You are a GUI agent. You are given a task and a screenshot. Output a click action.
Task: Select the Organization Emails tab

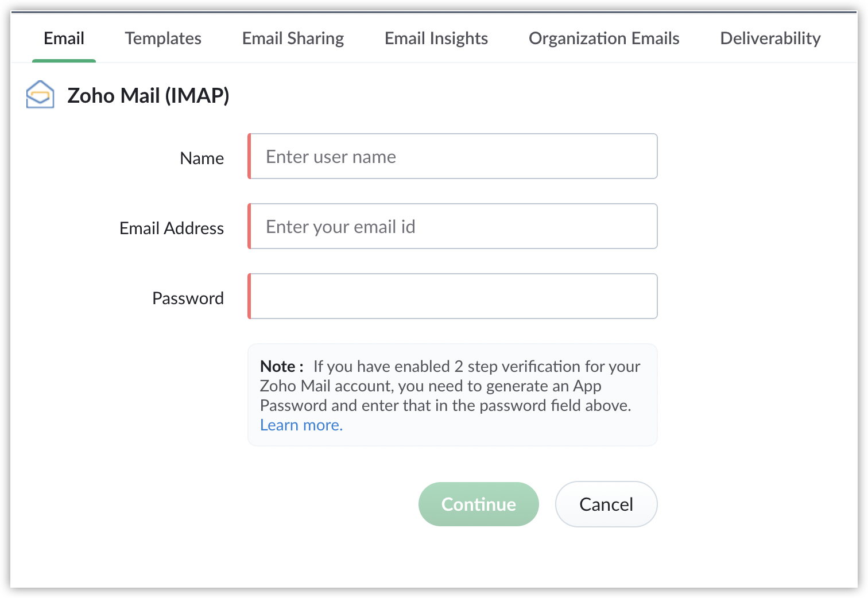coord(604,38)
